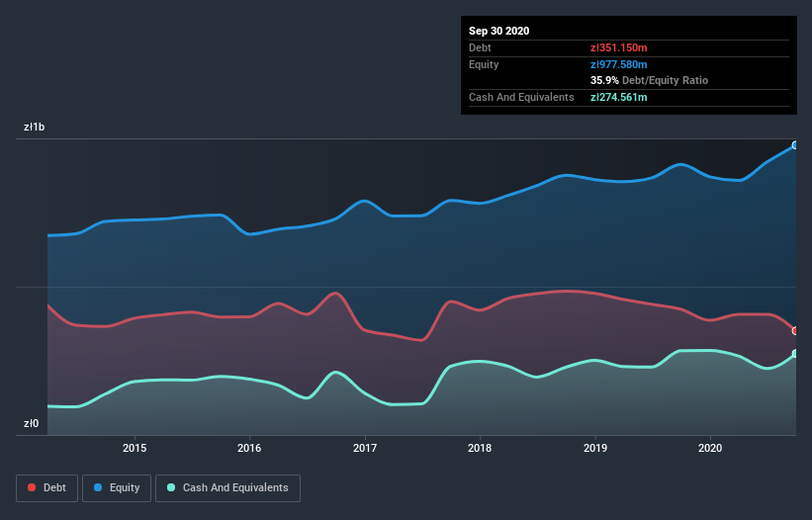812x520 pixels.
Task: Click the red Debt legend dot
Action: pos(32,487)
